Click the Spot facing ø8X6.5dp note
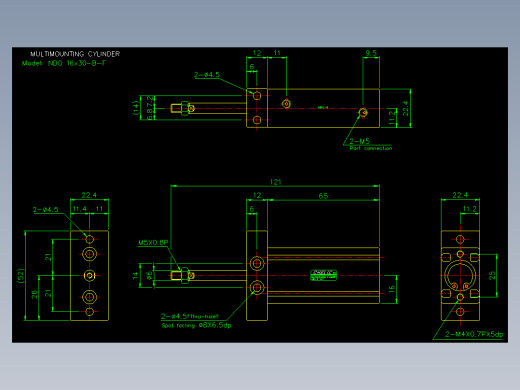This screenshot has height=390, width=520. coord(196,325)
